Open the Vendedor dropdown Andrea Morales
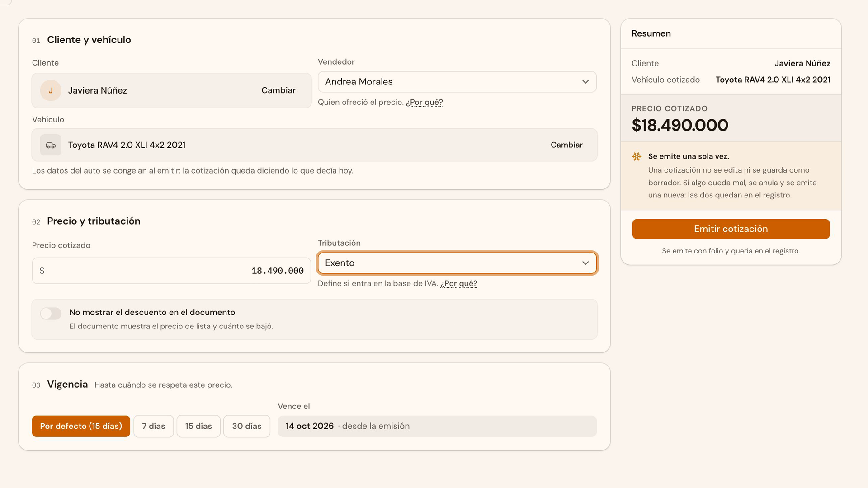Image resolution: width=868 pixels, height=488 pixels. (457, 82)
